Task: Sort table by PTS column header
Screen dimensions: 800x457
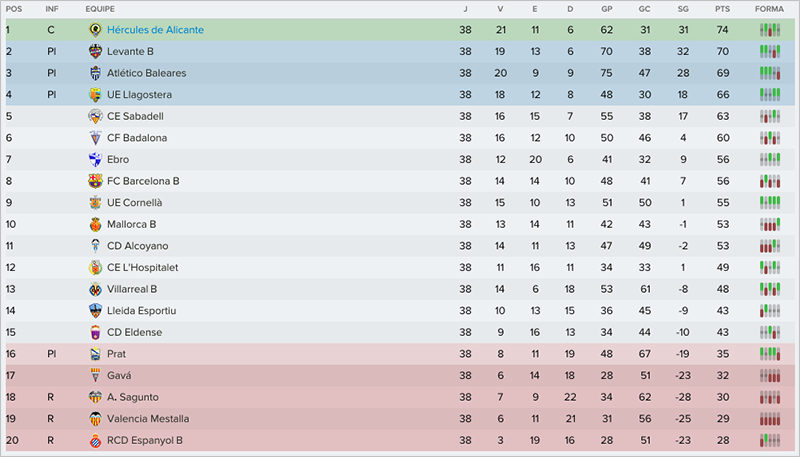Action: point(722,9)
